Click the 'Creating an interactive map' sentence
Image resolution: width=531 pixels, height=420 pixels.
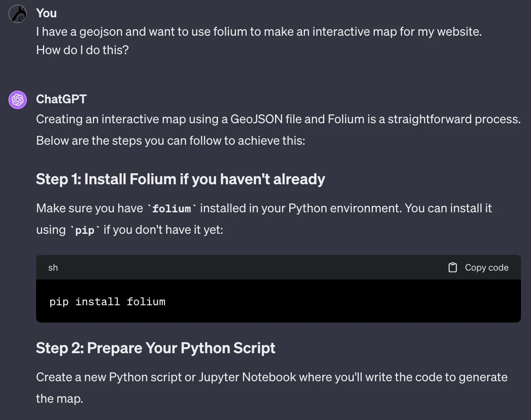tap(278, 119)
